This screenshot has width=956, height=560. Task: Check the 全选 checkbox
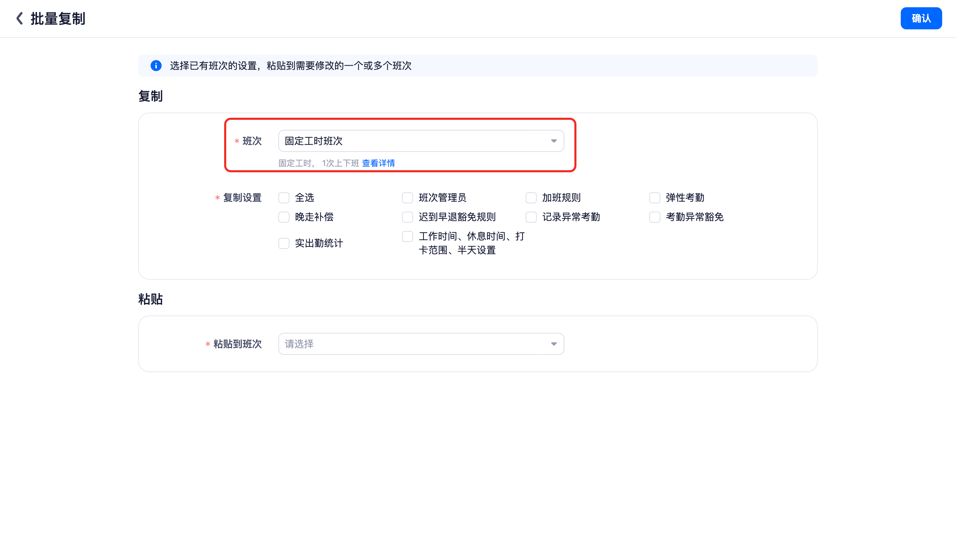click(x=284, y=197)
